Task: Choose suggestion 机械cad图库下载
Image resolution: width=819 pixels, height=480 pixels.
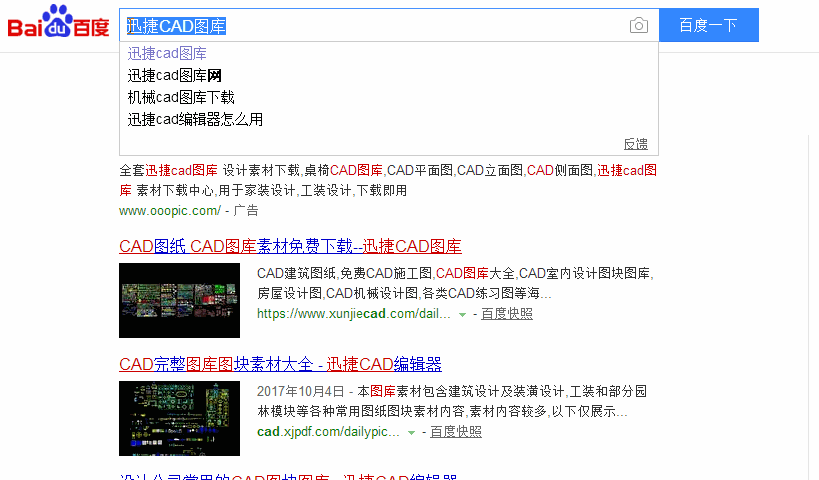Action: click(181, 97)
